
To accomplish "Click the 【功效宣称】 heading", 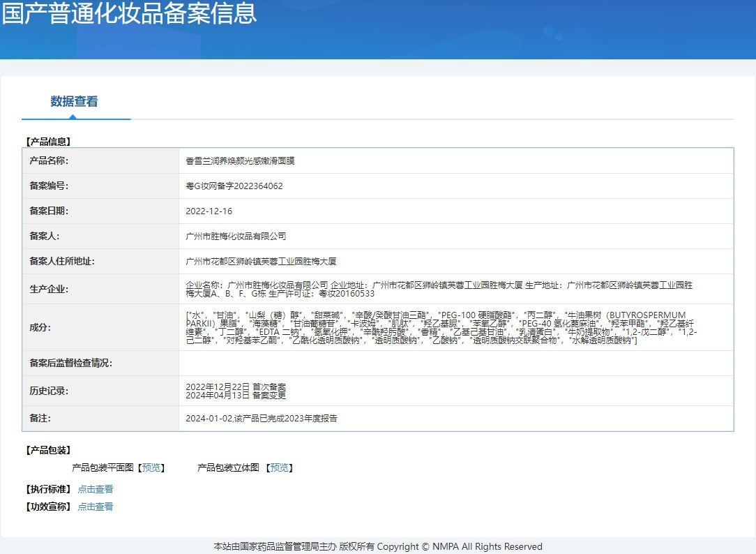I will tap(48, 507).
